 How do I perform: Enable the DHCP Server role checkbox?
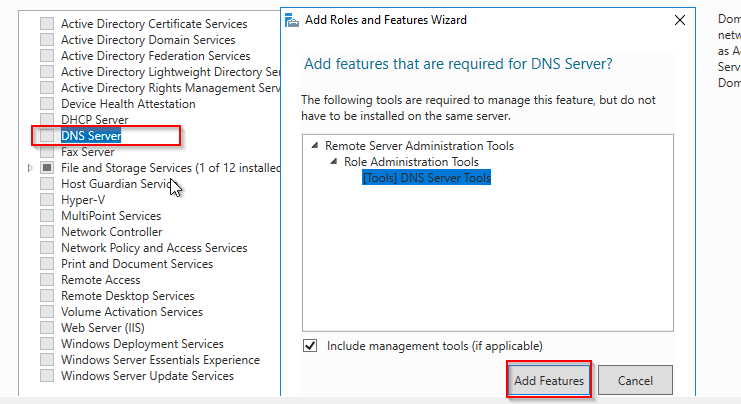coord(47,120)
